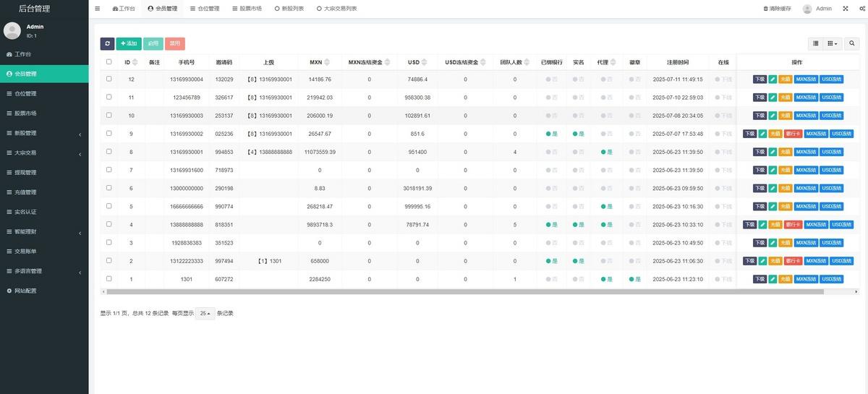
Task: Check the select-all checkbox in table header
Action: [x=109, y=62]
